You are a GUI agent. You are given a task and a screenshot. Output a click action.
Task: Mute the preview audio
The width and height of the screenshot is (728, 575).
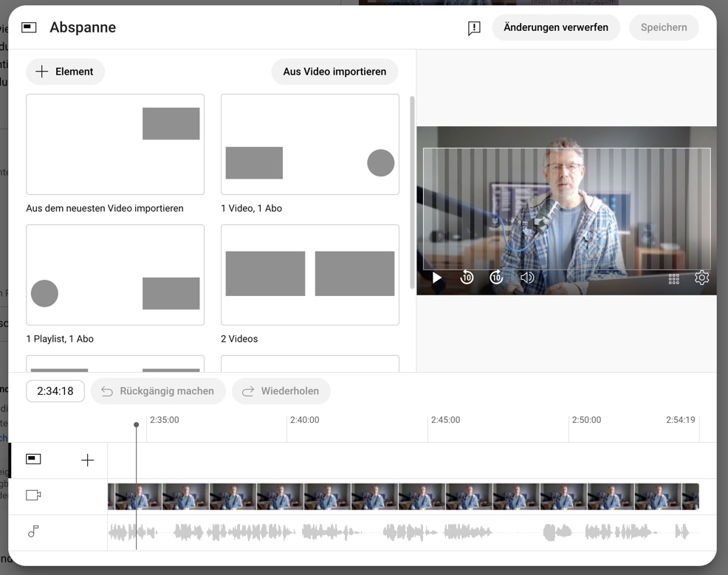(526, 278)
